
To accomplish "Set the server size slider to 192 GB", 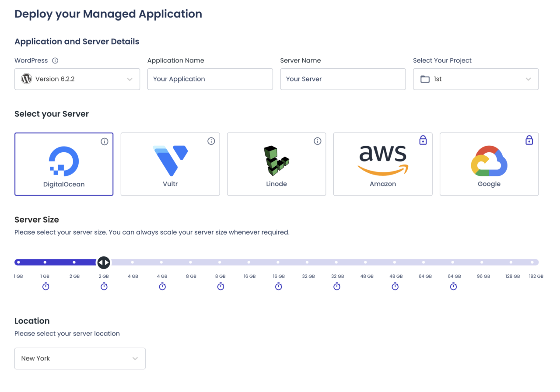I will pos(532,262).
